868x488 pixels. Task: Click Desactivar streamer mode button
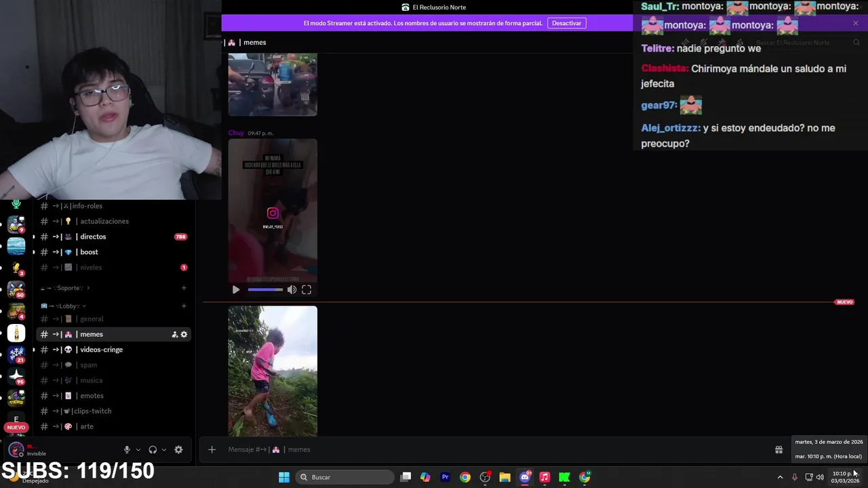tap(566, 23)
